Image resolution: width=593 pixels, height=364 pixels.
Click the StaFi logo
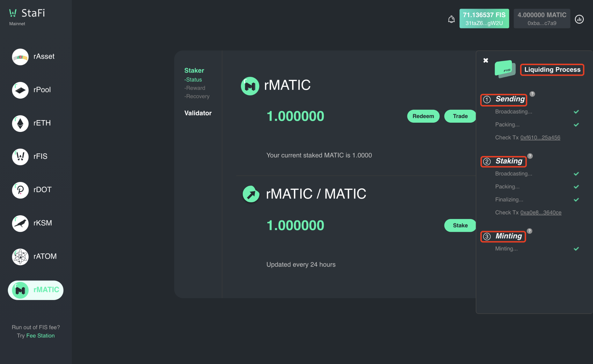pos(27,13)
